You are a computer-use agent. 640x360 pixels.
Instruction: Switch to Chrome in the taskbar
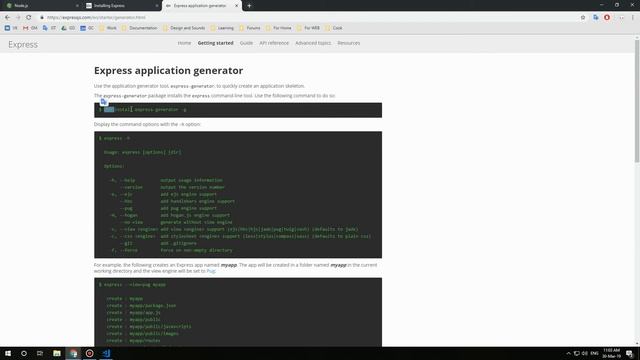pos(73,353)
